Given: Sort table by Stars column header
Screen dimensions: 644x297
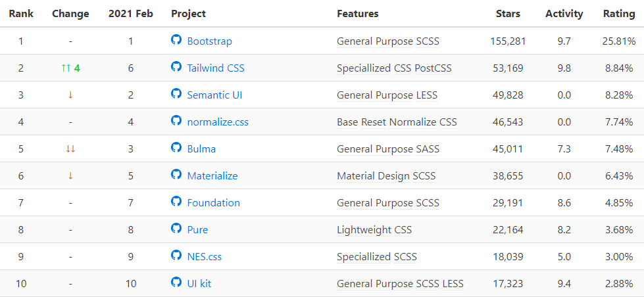Looking at the screenshot, I should click(508, 13).
